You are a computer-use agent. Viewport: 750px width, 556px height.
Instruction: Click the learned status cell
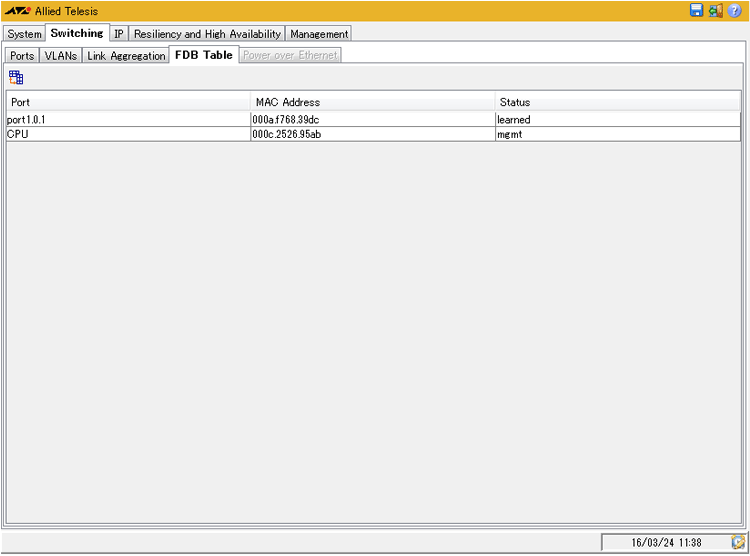pyautogui.click(x=618, y=120)
